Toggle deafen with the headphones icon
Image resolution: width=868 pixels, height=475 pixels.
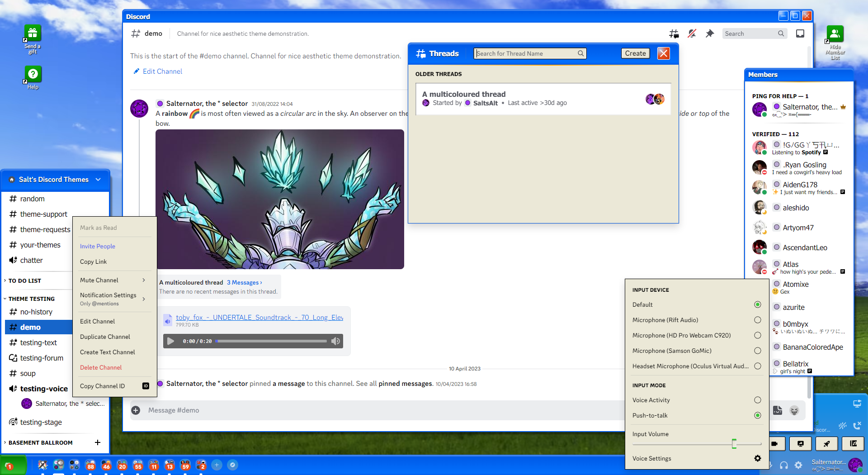pyautogui.click(x=784, y=465)
